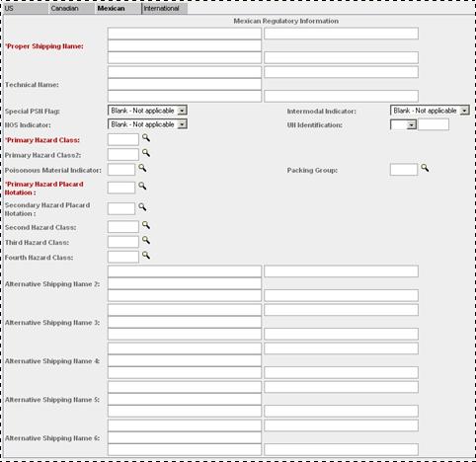This screenshot has height=462, width=476.
Task: Select the Mexican tab
Action: 119,9
